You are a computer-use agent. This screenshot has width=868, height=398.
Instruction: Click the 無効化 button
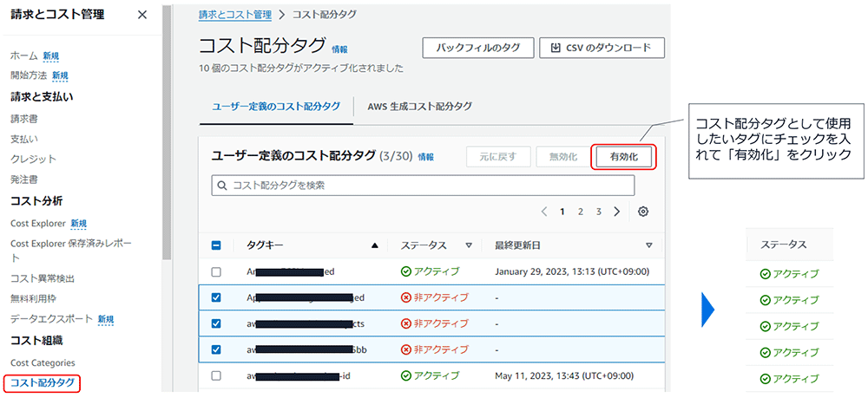563,157
